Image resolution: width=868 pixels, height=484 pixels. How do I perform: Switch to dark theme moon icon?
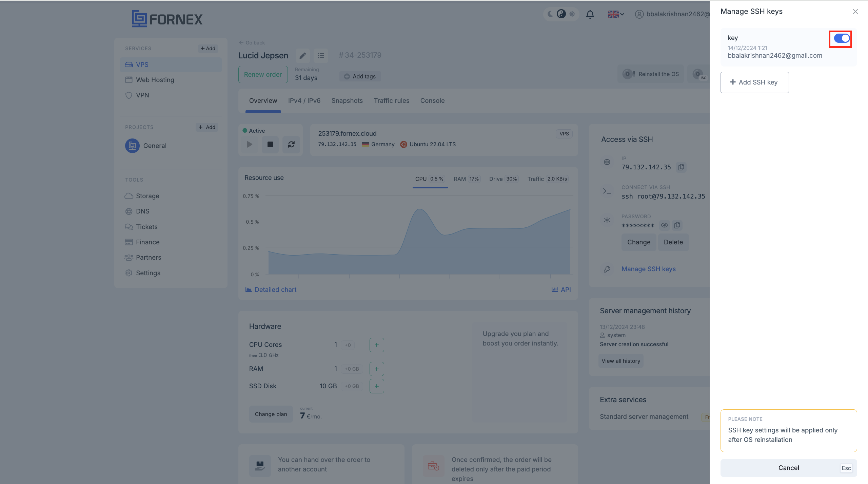pos(551,14)
